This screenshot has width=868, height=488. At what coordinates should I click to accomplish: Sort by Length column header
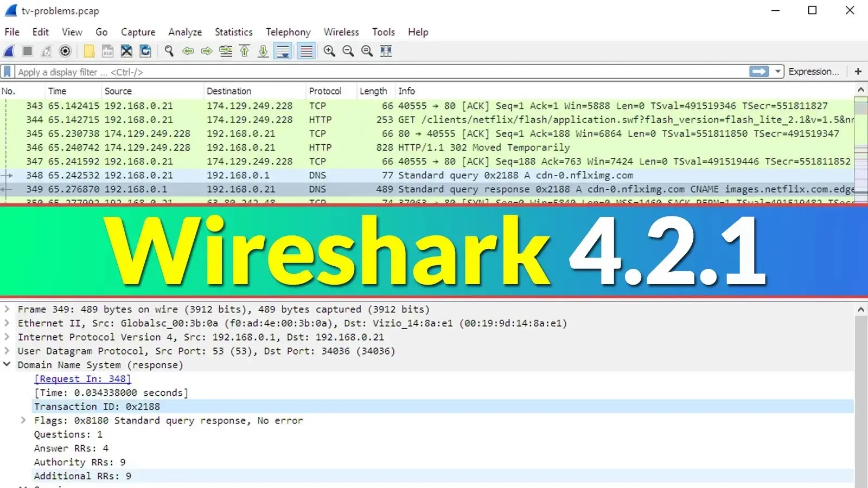[376, 91]
